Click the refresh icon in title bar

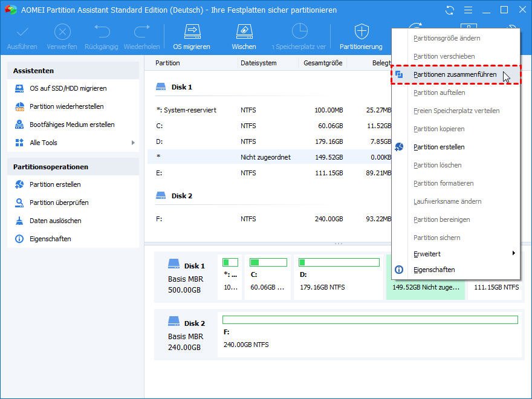pos(450,10)
